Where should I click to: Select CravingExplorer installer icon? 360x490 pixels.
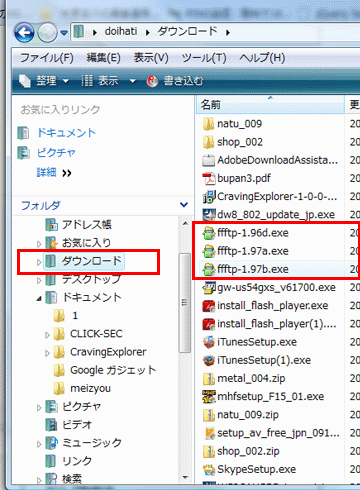tap(209, 197)
